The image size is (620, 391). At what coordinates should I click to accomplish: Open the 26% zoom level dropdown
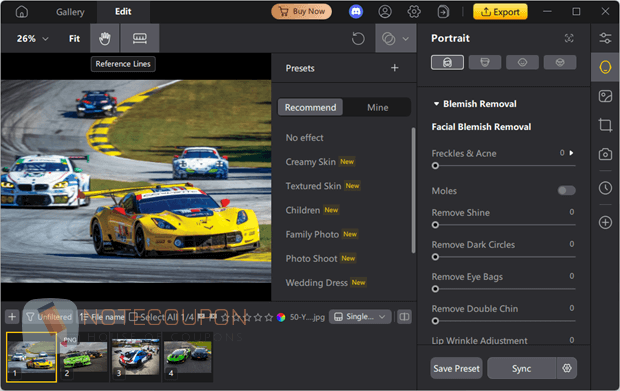pos(32,38)
